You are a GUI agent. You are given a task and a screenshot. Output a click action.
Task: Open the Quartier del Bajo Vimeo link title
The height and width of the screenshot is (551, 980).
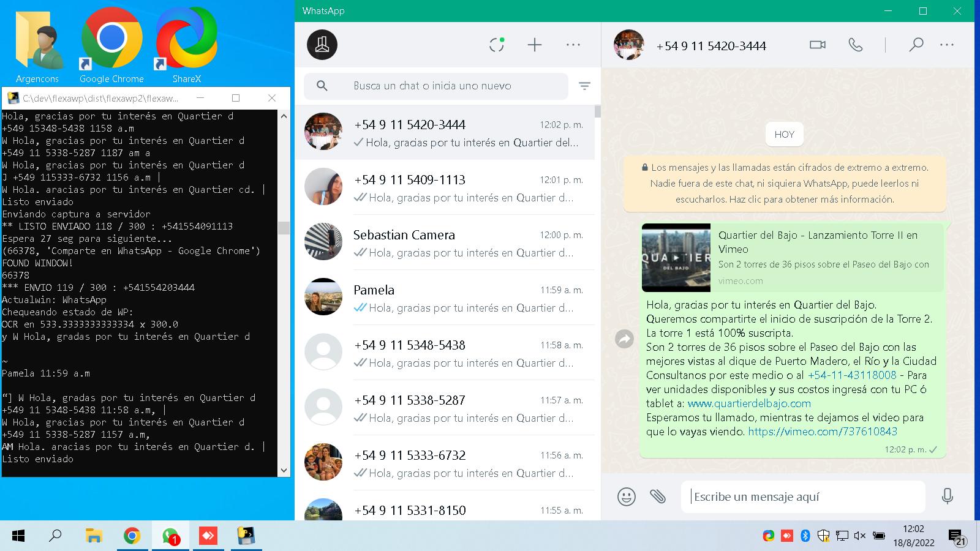pos(818,242)
